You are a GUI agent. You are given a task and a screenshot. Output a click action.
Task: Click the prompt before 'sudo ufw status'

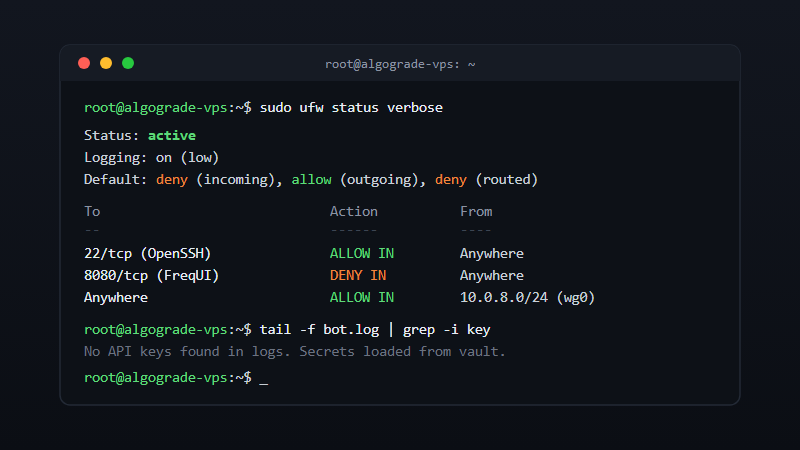(x=168, y=108)
